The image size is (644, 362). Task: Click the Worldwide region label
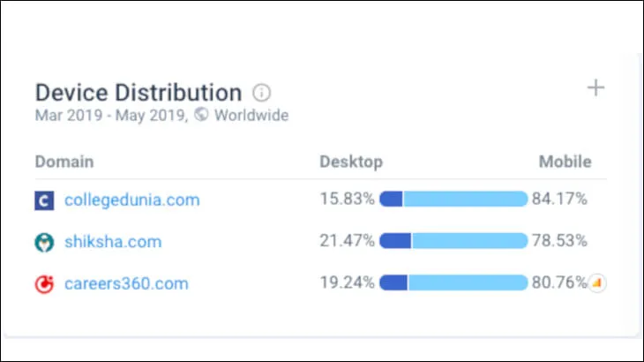click(251, 116)
